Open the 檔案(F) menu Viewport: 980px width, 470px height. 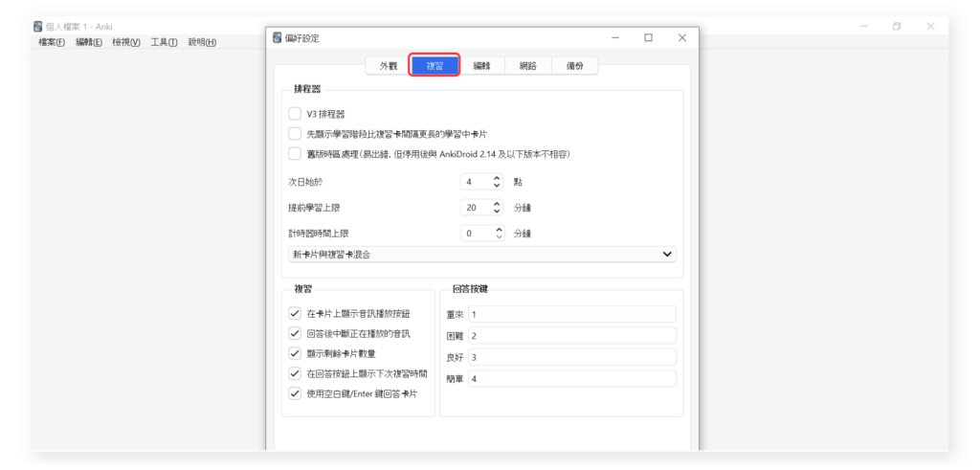[x=52, y=42]
